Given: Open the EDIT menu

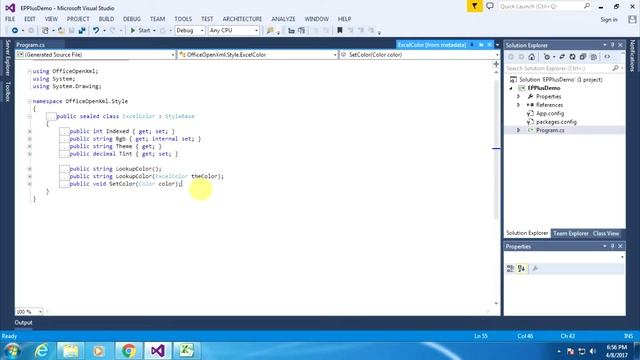Looking at the screenshot, I should (30, 19).
